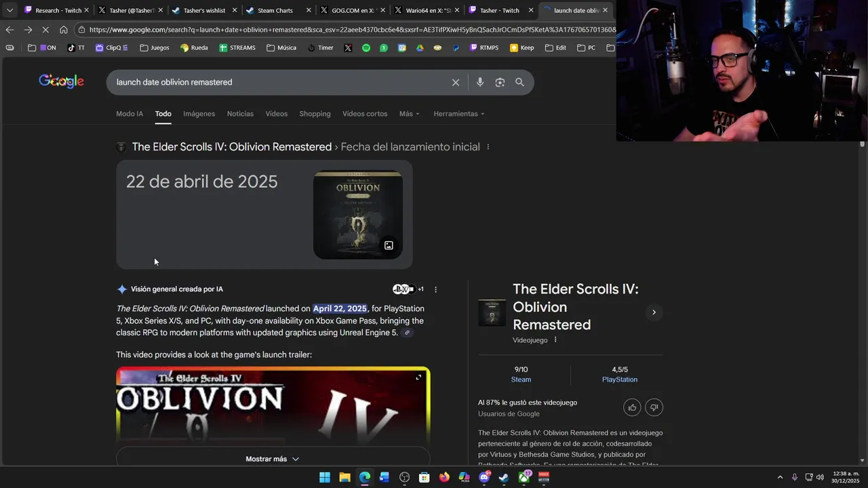Screen dimensions: 868x488
Task: Click the browser Home button
Action: pos(63,29)
